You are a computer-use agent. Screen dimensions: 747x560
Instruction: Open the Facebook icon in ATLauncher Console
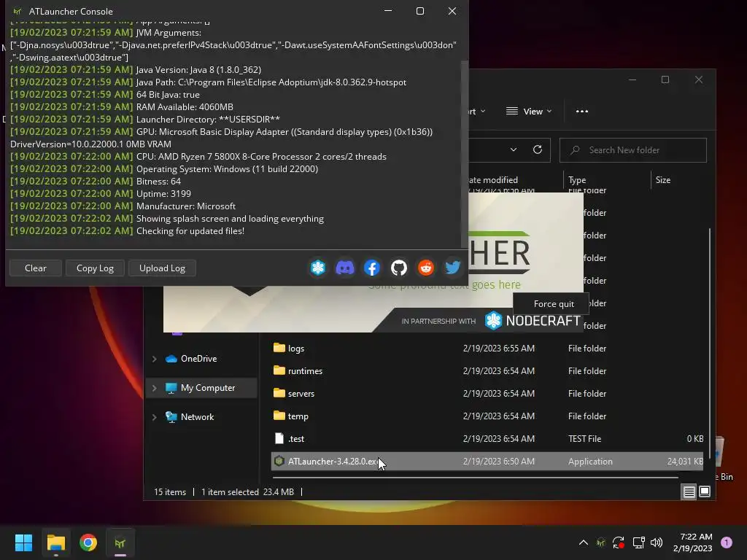pos(372,268)
